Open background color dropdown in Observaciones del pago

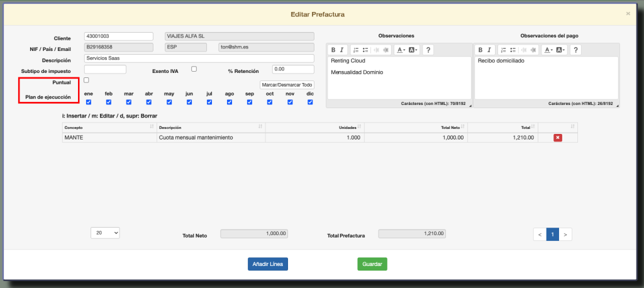point(560,50)
